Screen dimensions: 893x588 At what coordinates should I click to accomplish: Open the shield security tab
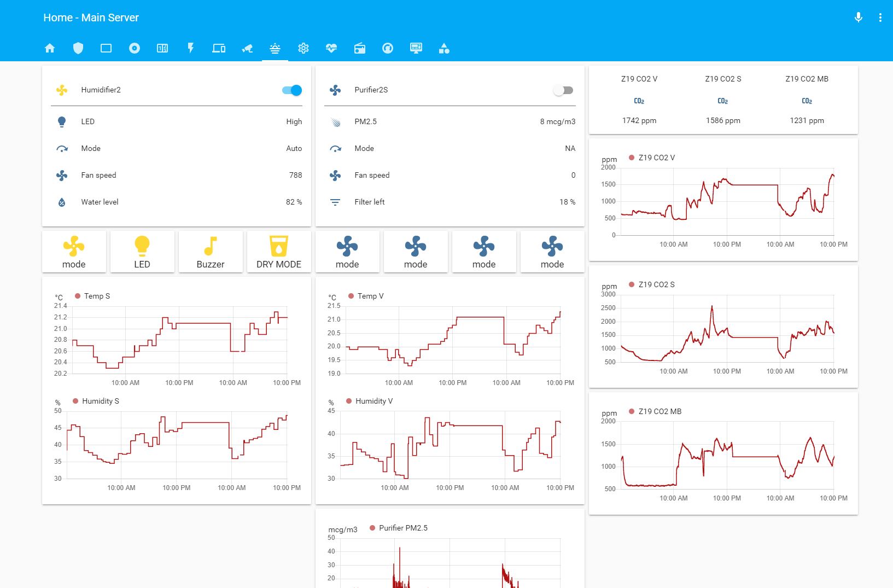[x=78, y=48]
